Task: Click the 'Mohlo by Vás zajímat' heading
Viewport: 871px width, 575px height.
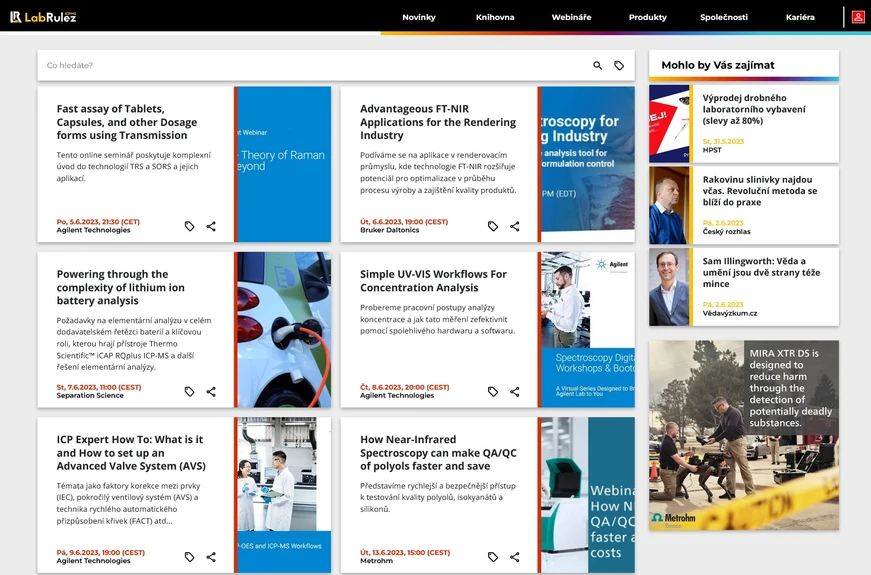Action: tap(718, 65)
